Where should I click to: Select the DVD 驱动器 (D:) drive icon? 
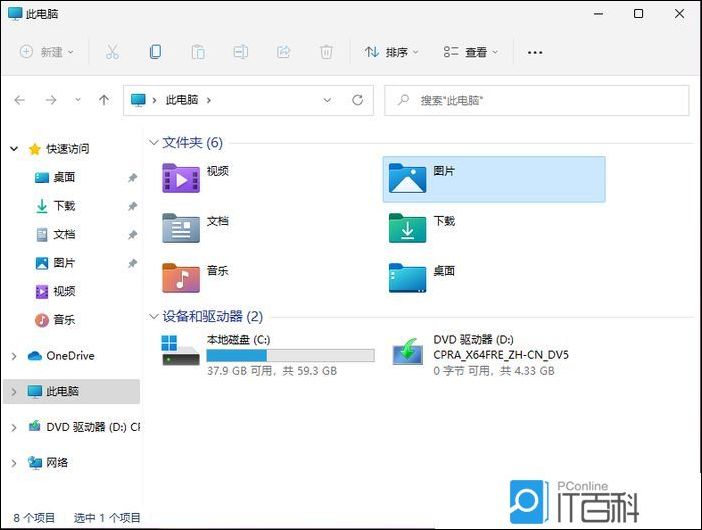click(407, 352)
